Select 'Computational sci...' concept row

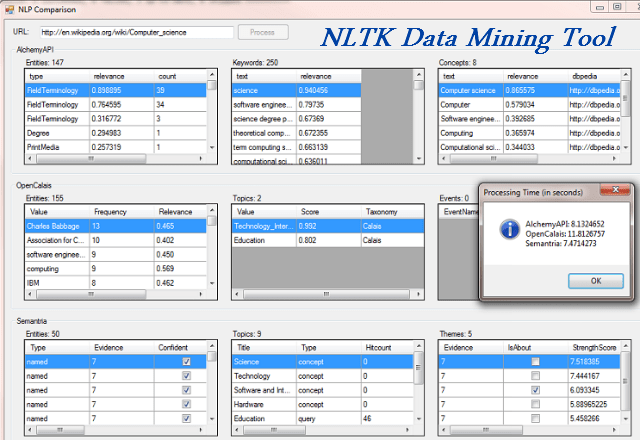529,147
